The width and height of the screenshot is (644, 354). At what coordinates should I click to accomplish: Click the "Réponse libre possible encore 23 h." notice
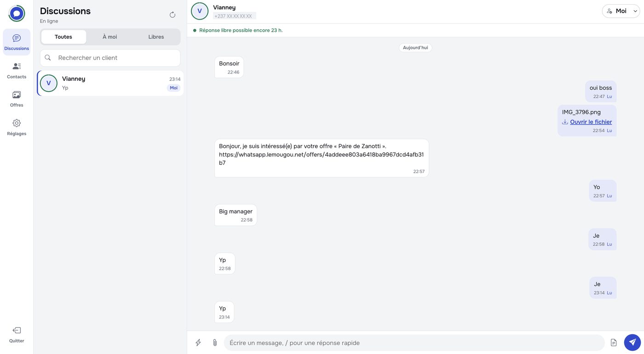[241, 30]
